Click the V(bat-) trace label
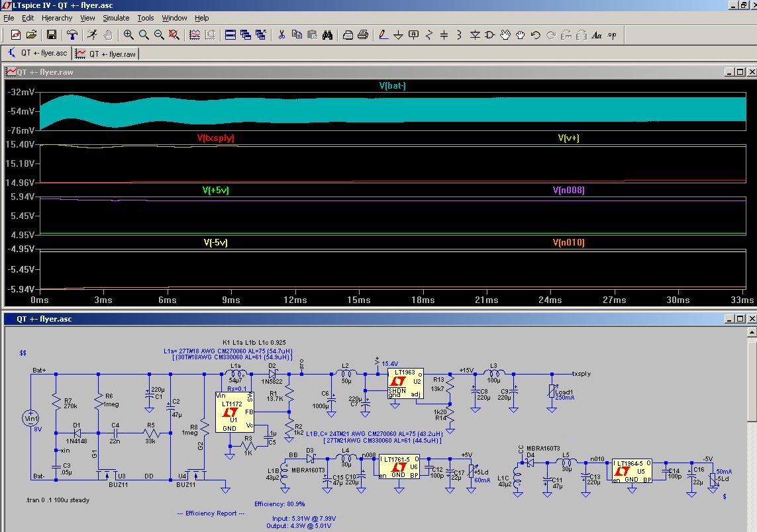The height and width of the screenshot is (532, 757). 393,86
